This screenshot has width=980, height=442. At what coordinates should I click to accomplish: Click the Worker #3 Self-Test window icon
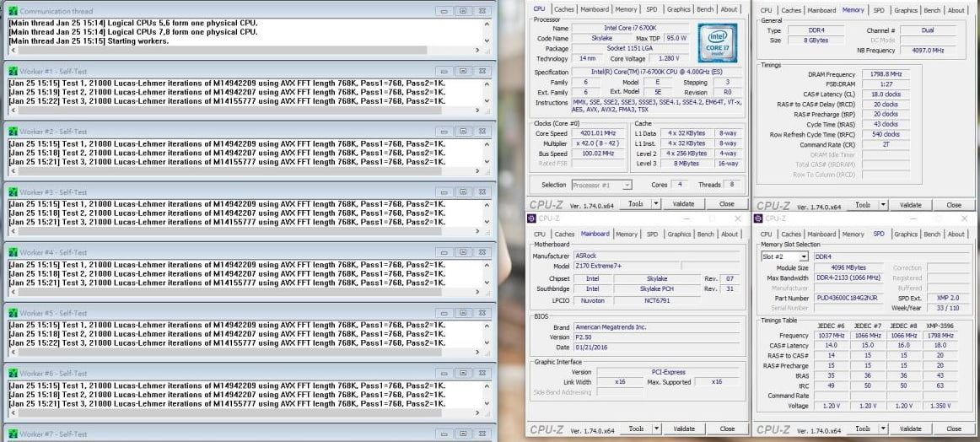pyautogui.click(x=13, y=192)
